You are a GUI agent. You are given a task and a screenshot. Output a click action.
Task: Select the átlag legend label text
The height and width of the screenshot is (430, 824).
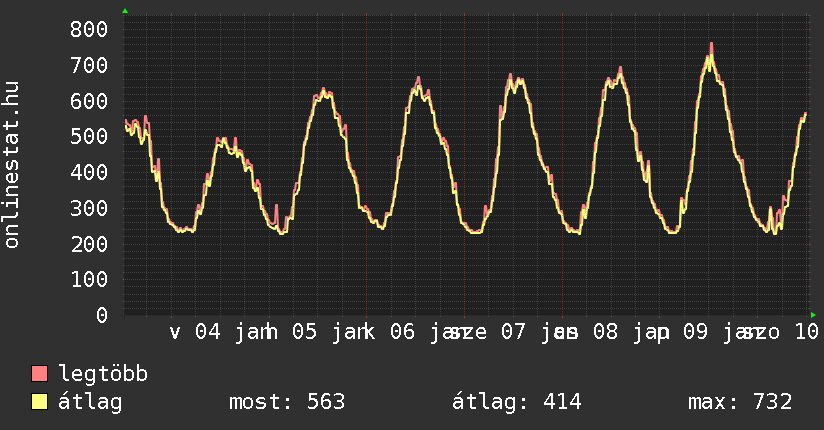point(90,402)
